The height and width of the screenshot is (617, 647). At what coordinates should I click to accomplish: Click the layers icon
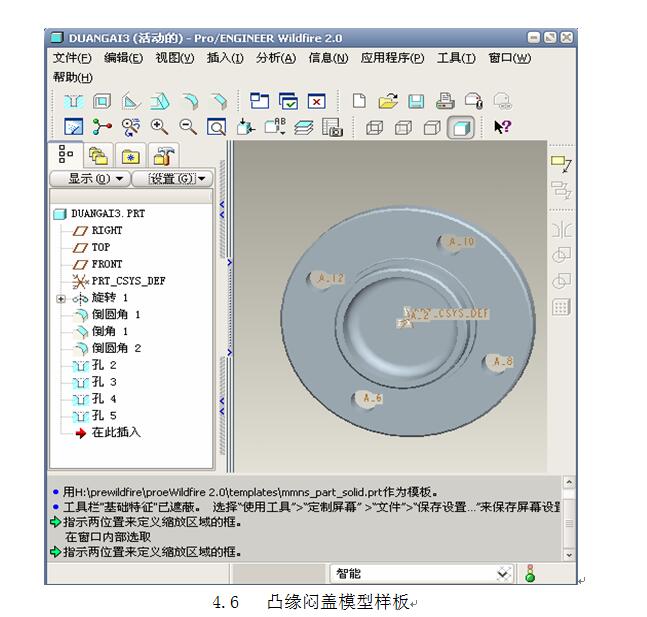click(x=304, y=127)
